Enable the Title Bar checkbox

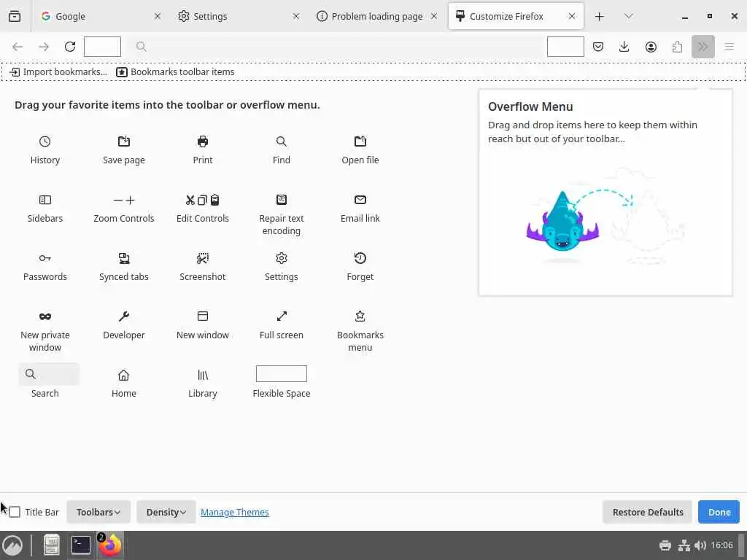coord(15,512)
